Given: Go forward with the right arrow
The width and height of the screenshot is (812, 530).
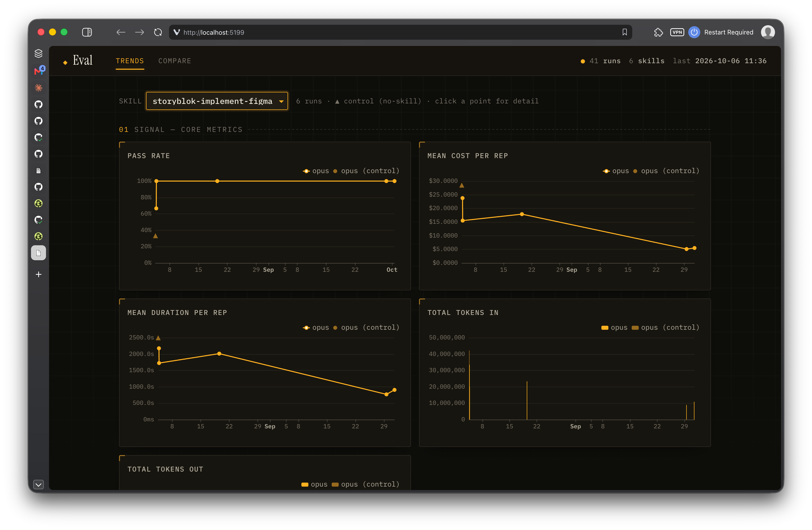Looking at the screenshot, I should point(139,32).
